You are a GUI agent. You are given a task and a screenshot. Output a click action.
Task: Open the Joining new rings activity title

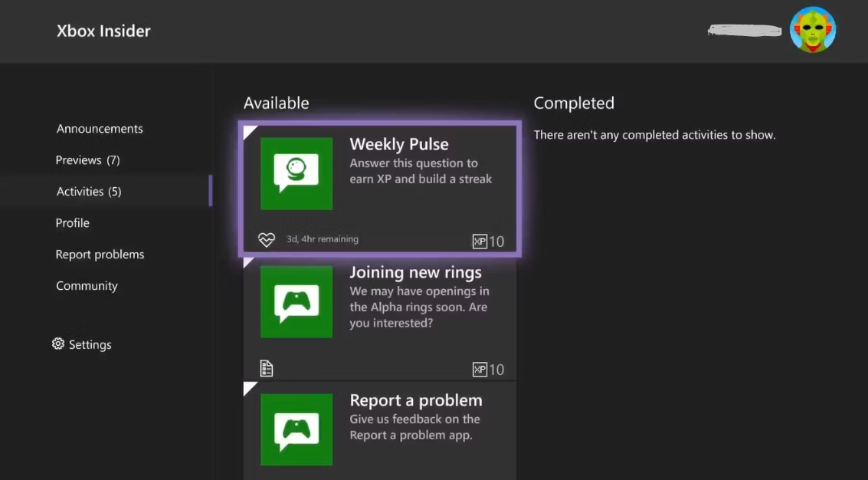click(416, 272)
